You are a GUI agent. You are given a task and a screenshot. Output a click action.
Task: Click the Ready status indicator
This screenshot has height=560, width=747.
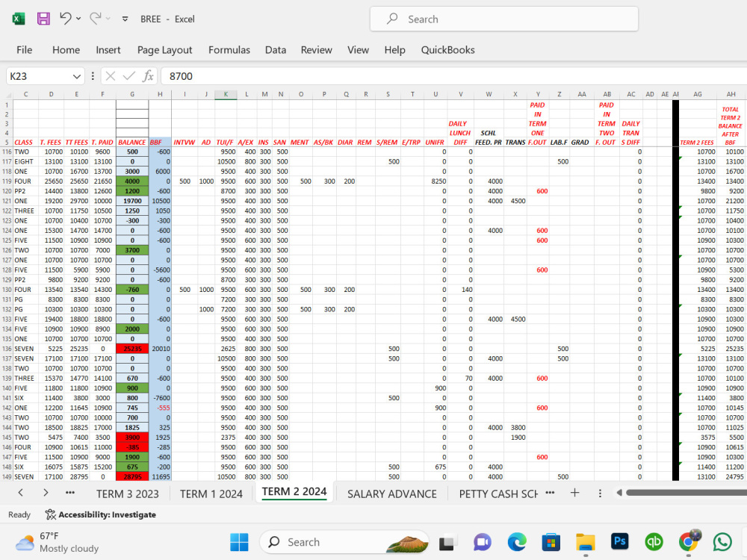pos(19,514)
